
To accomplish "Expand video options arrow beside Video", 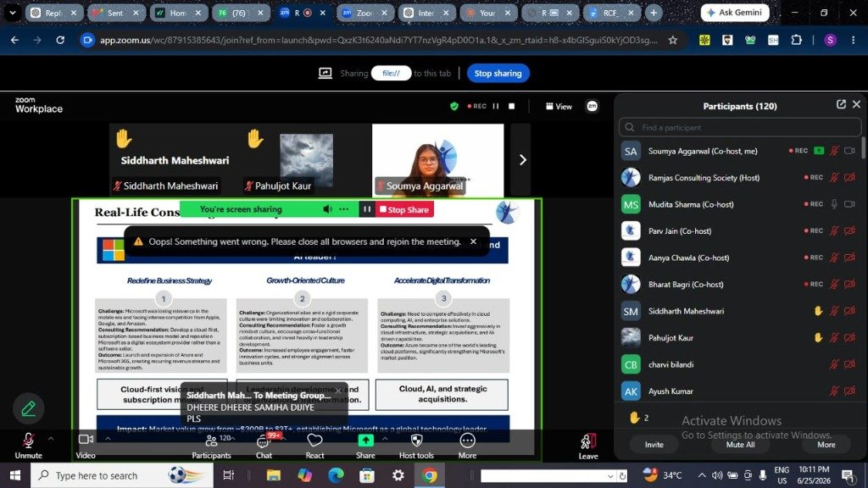I will pyautogui.click(x=108, y=439).
